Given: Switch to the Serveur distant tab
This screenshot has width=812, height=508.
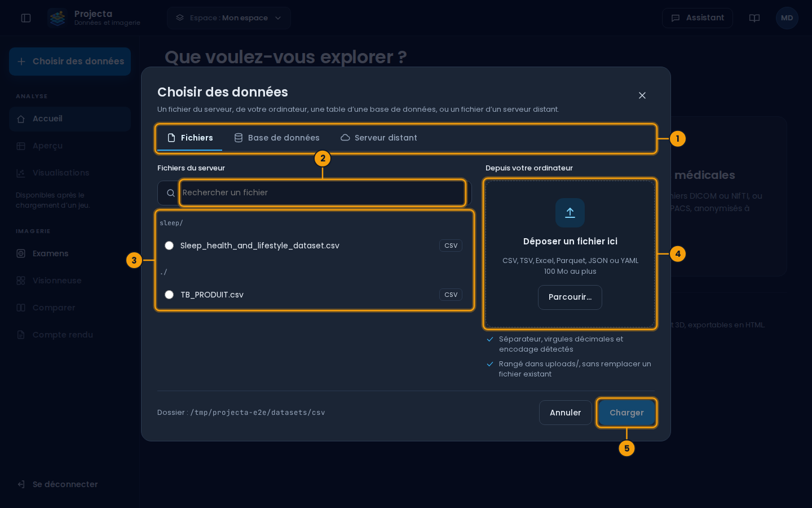Looking at the screenshot, I should (x=379, y=138).
